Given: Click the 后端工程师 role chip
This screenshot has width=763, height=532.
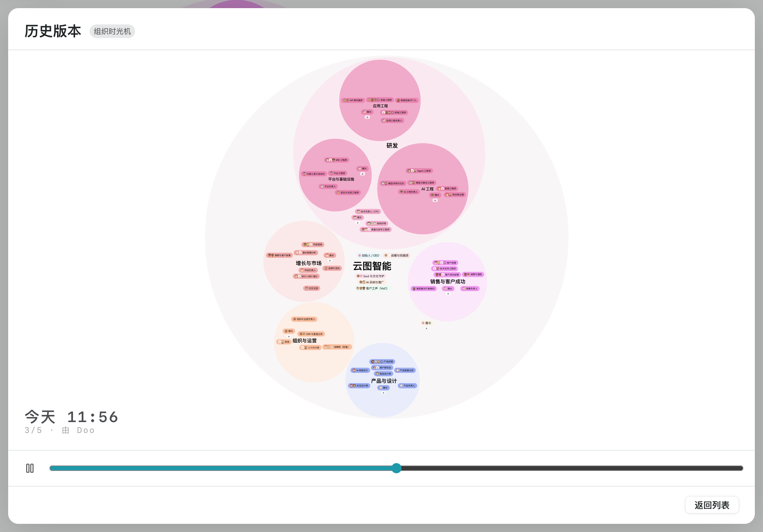Looking at the screenshot, I should 380,100.
